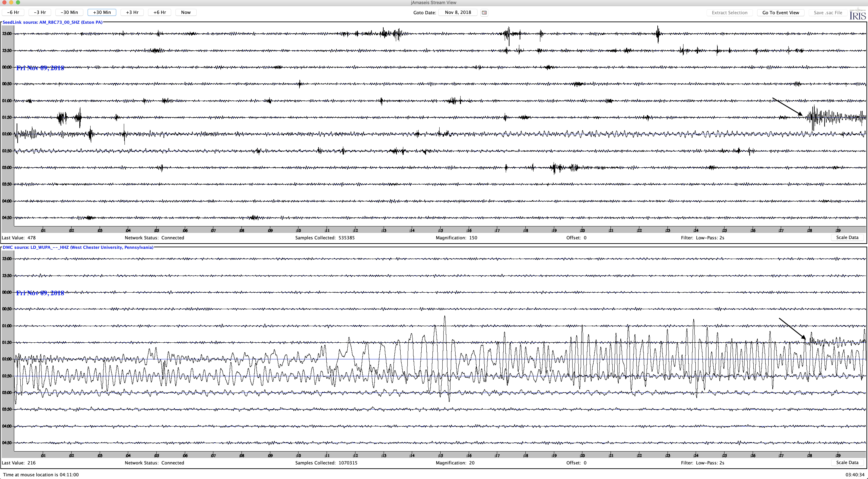Click Last Value: 478 status text

pyautogui.click(x=18, y=238)
